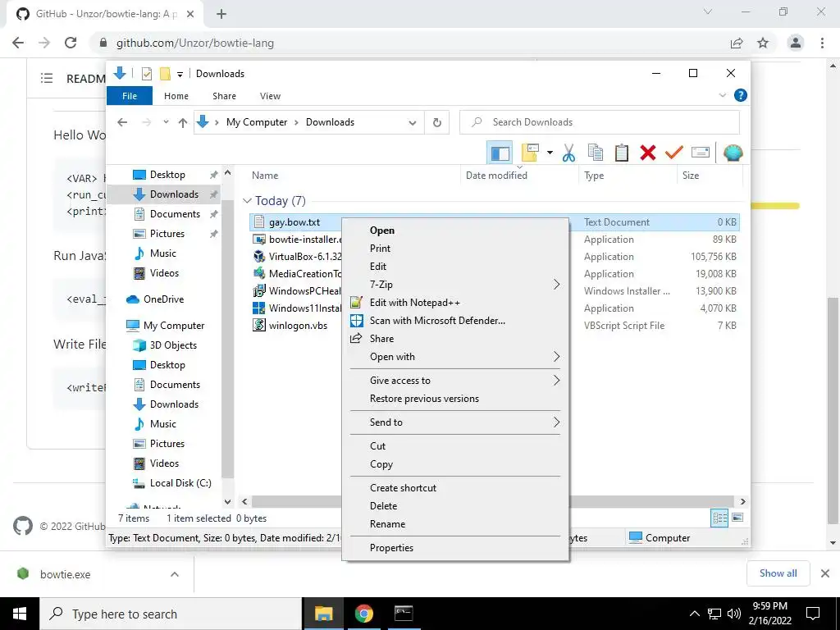Open bowtie.exe download options chevron

tap(175, 574)
